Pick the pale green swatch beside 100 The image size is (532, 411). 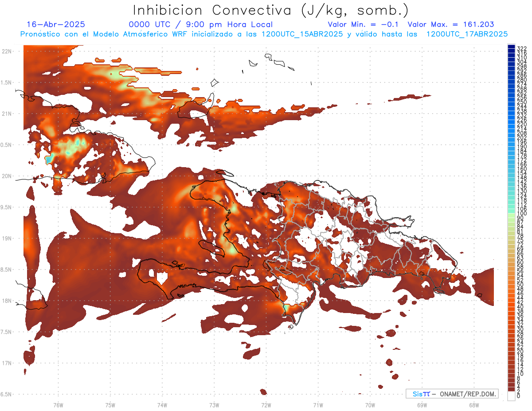[x=511, y=215]
